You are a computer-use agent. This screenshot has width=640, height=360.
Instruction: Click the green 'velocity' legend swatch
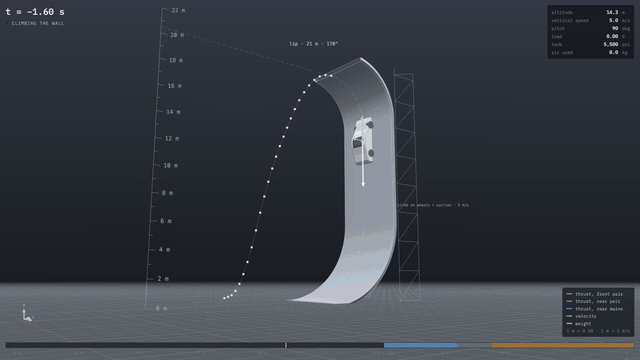[569, 316]
